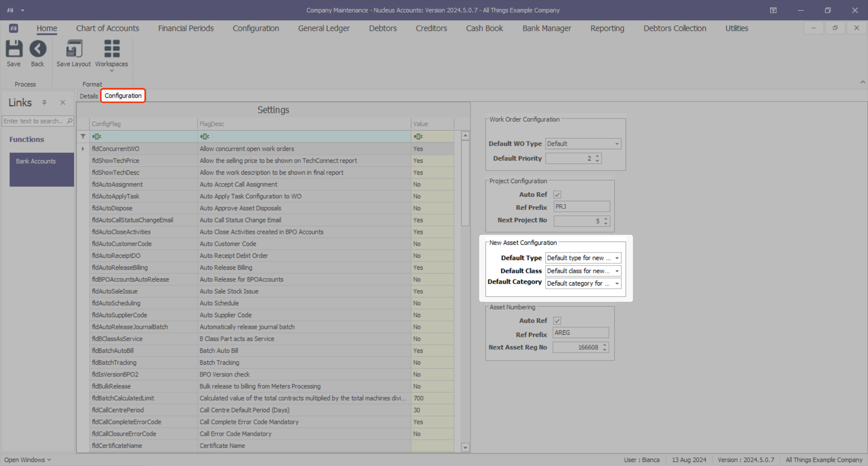Click the search magnifier in Links panel
The width and height of the screenshot is (868, 466).
(70, 121)
